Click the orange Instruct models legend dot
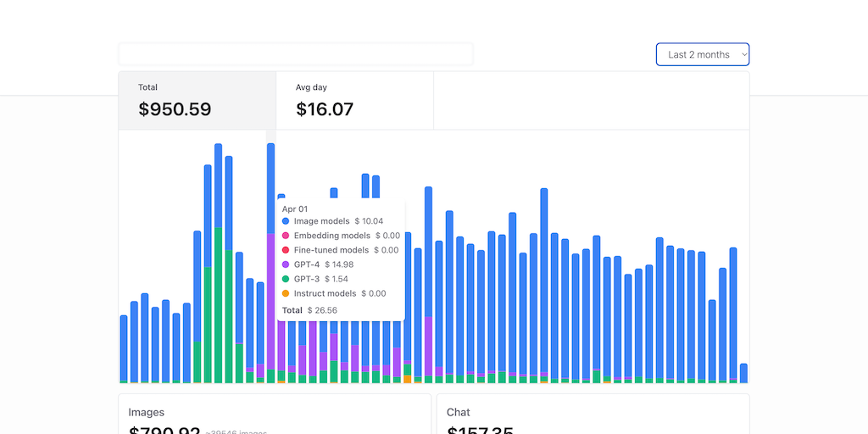 (286, 293)
